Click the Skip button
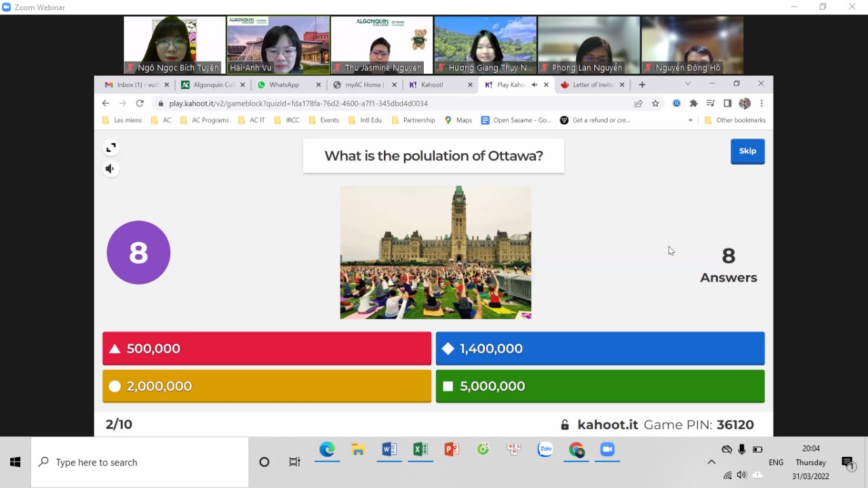Viewport: 868px width, 488px height. (x=747, y=151)
